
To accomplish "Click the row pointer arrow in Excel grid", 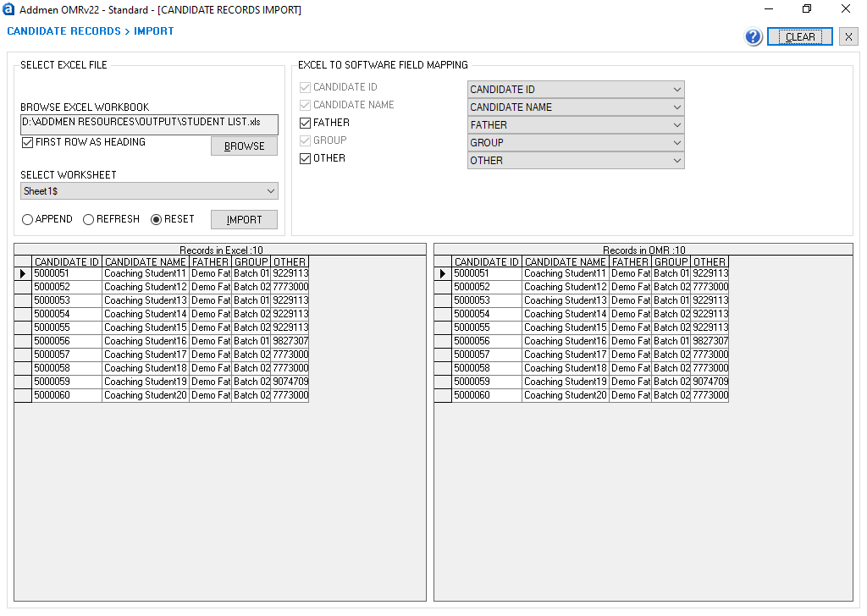I will (23, 274).
